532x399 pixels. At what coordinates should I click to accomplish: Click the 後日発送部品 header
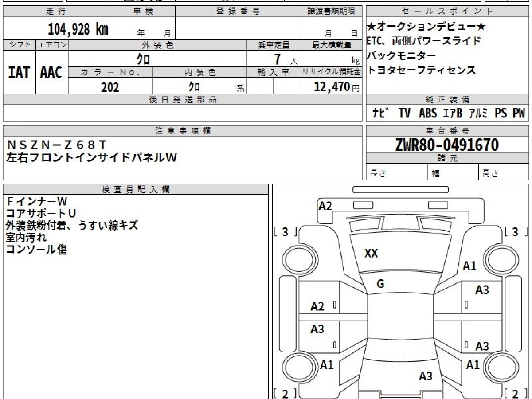tap(182, 100)
